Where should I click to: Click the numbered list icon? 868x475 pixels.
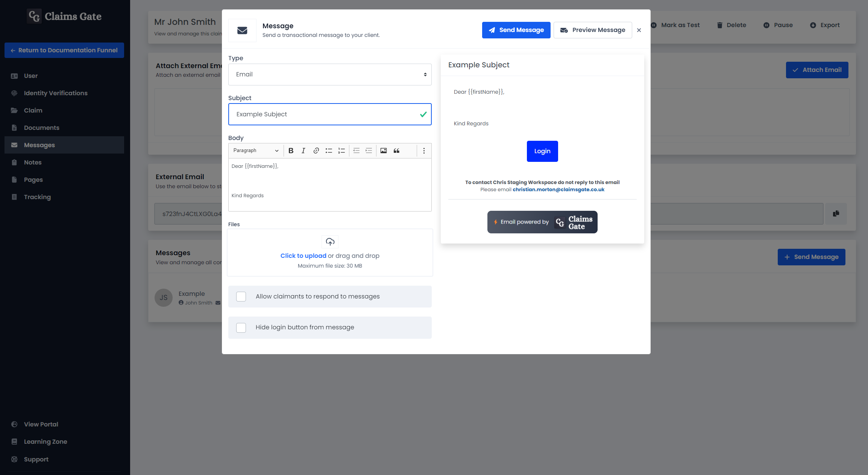342,151
